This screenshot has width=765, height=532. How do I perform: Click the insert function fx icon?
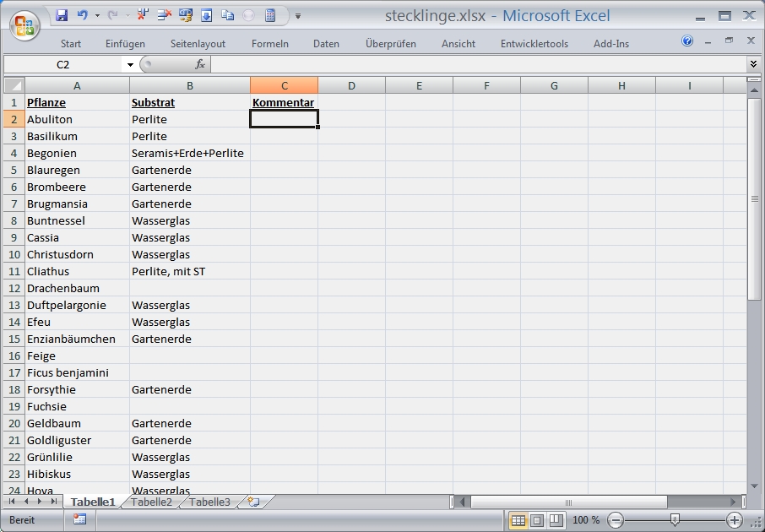[200, 64]
